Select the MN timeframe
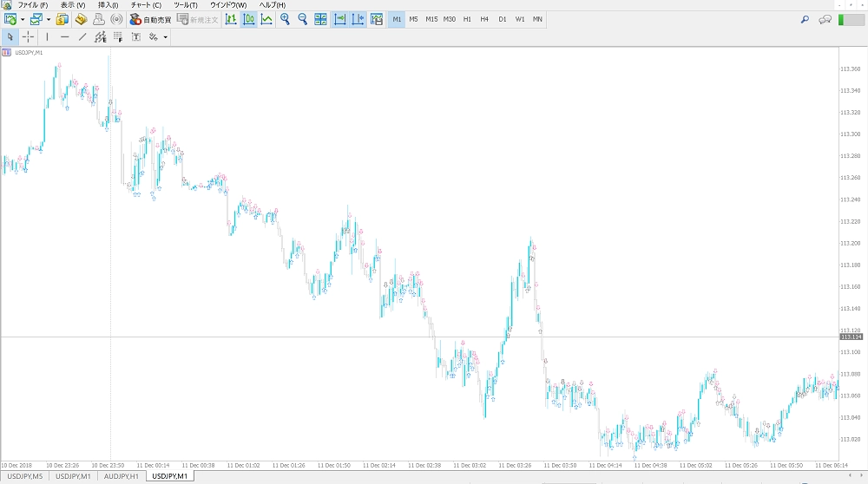Viewport: 868px width, 484px height. click(537, 19)
